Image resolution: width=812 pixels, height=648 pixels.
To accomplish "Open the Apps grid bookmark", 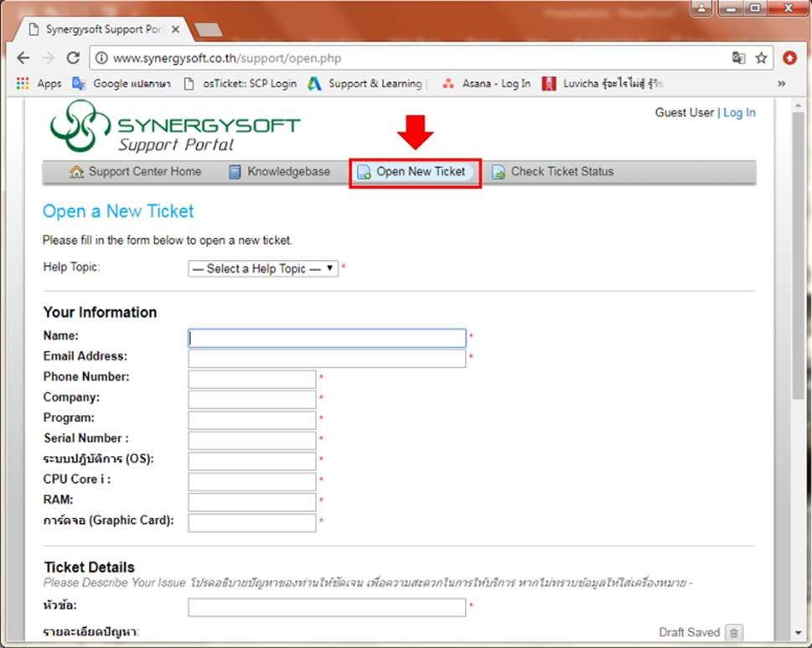I will coord(39,84).
